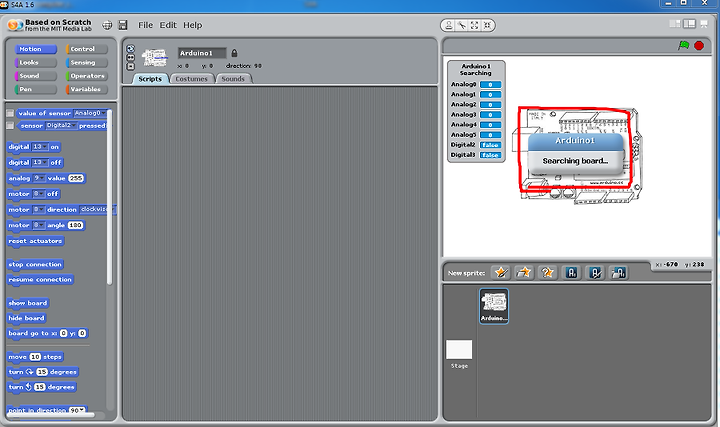Click the 'reset actuators' block
Image resolution: width=720 pixels, height=427 pixels.
[x=35, y=241]
